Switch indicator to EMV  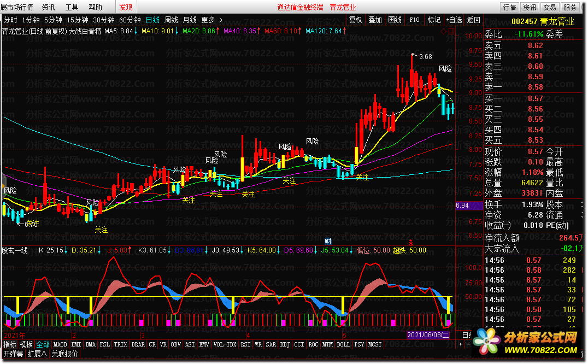204,344
